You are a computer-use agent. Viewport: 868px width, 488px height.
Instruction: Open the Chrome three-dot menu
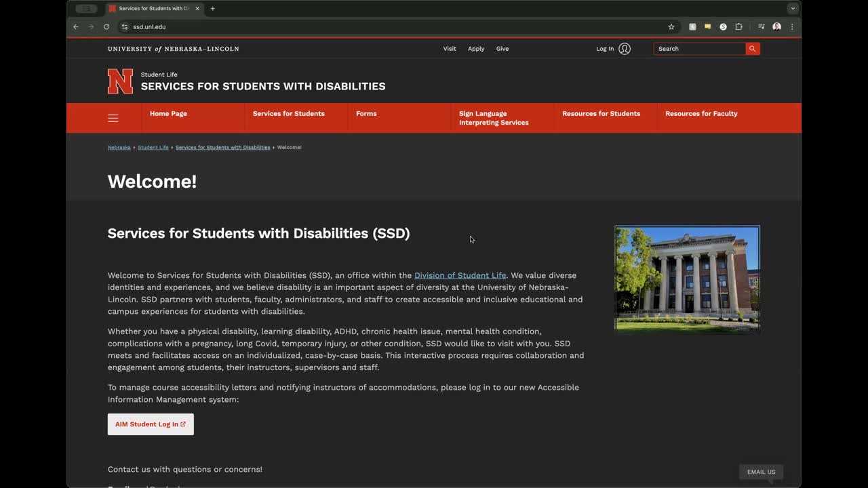pos(792,27)
